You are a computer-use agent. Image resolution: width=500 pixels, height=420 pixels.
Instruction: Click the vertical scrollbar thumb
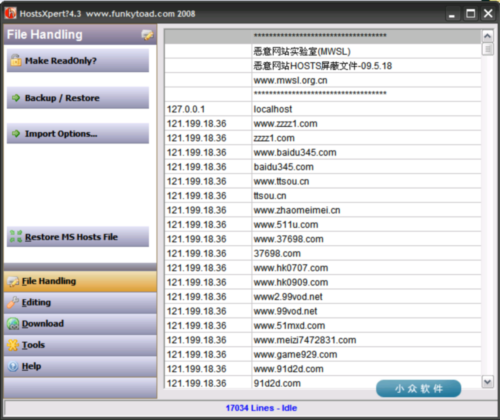tap(488, 49)
